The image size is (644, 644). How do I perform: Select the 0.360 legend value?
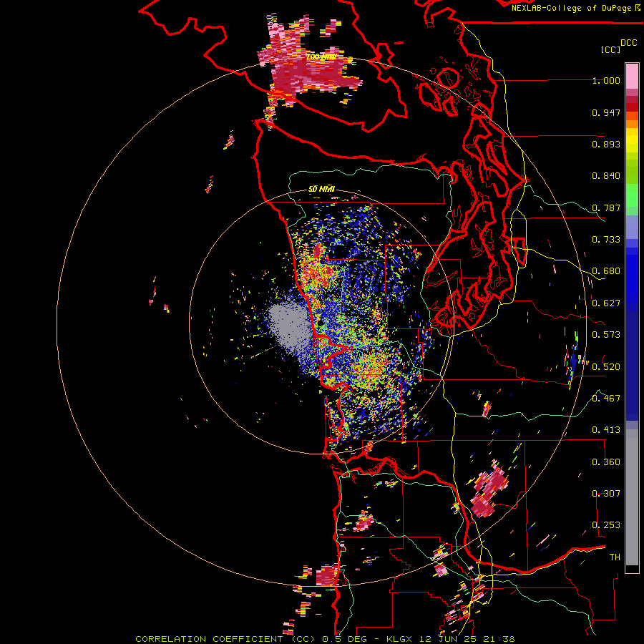[606, 462]
